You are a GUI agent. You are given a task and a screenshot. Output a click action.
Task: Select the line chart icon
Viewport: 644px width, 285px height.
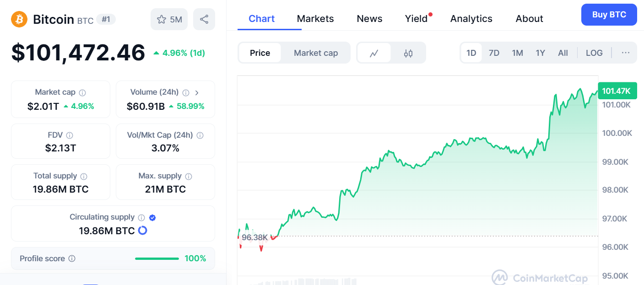374,53
